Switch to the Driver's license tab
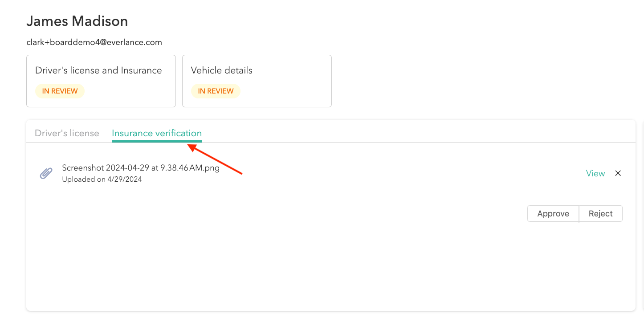The image size is (644, 326). coord(67,133)
